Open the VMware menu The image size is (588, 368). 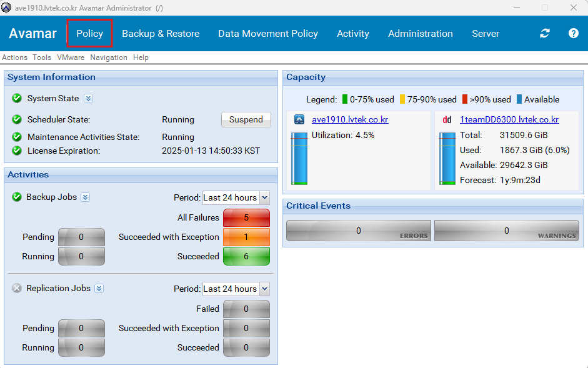tap(71, 57)
